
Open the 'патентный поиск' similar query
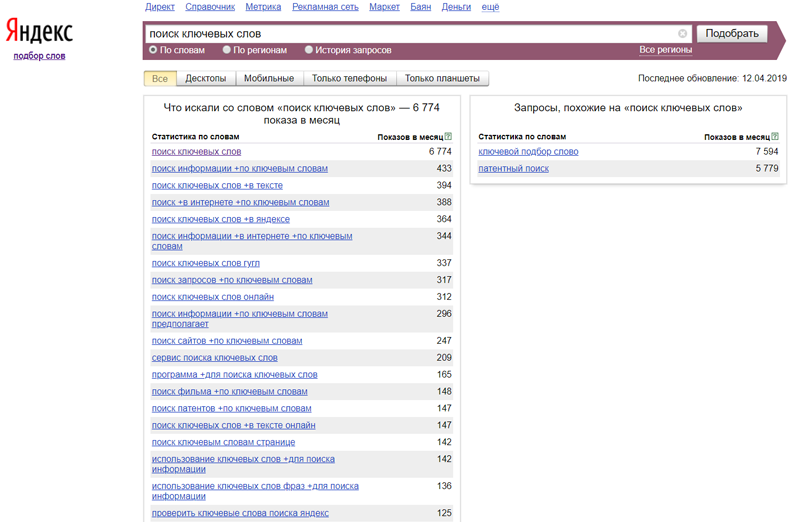pos(513,169)
